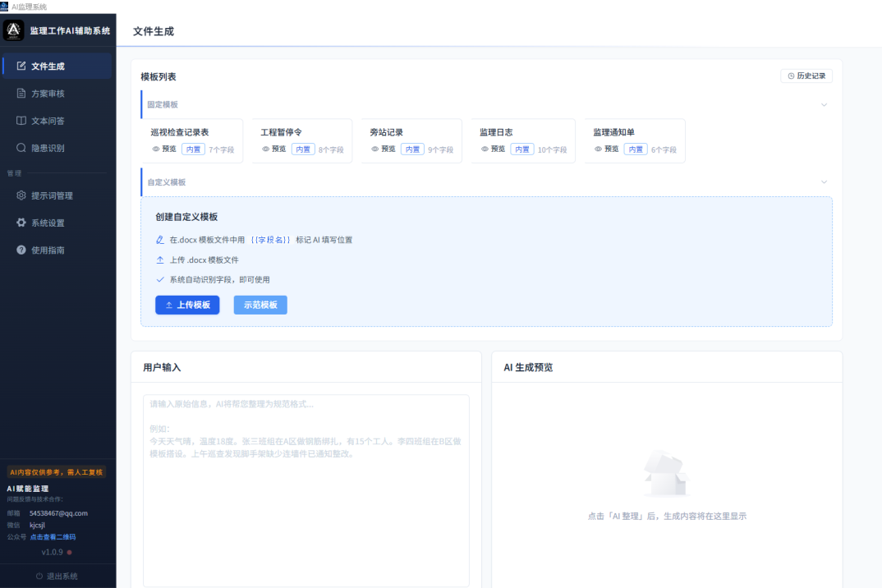Collapse the 自定义模板 section chevron
Viewport: 882px width, 588px height.
point(824,182)
